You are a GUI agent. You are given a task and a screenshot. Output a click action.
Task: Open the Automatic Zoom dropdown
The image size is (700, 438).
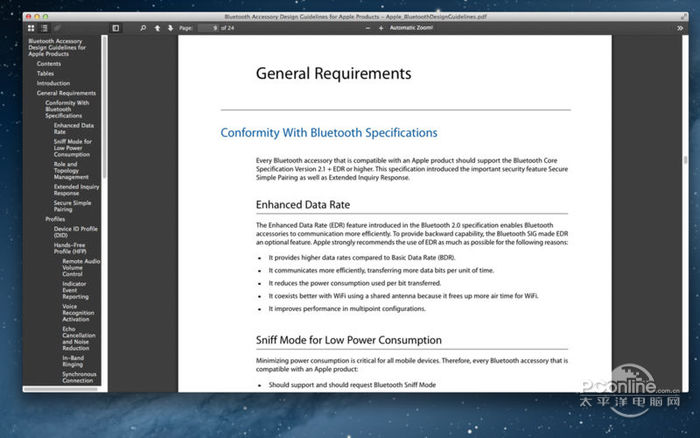pos(411,28)
